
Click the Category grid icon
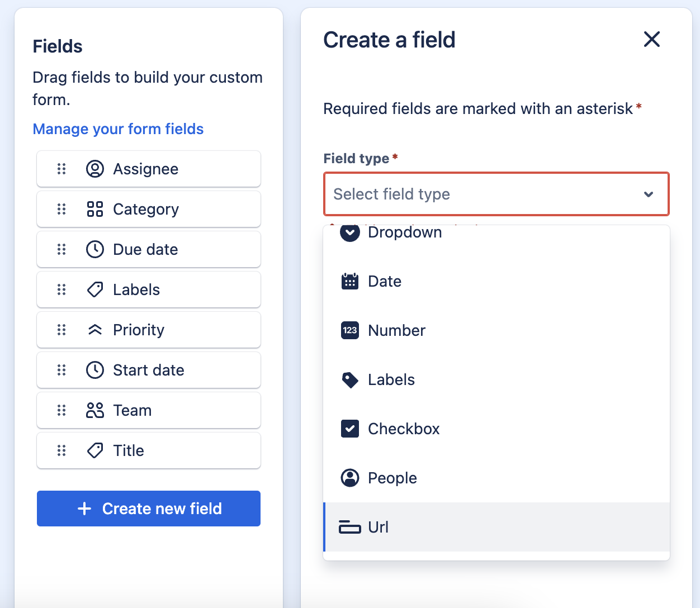click(x=95, y=209)
